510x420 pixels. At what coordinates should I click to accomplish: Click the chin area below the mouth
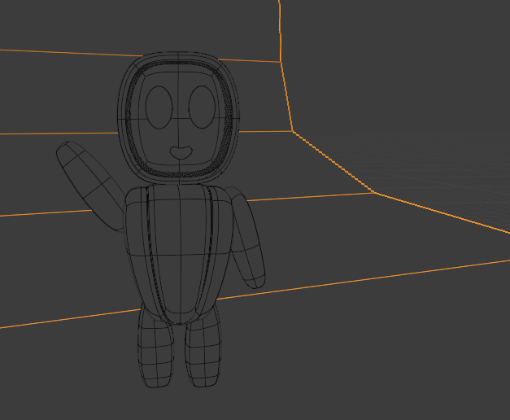pos(179,167)
